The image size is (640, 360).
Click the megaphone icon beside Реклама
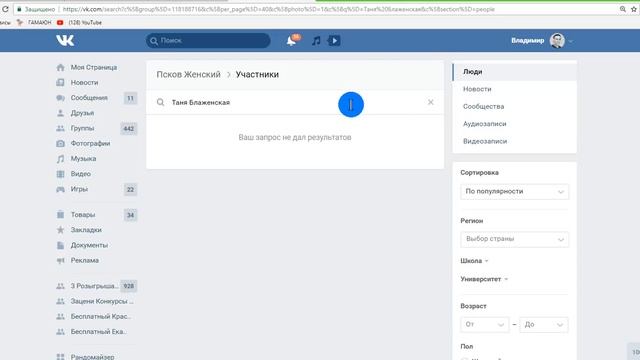60,260
